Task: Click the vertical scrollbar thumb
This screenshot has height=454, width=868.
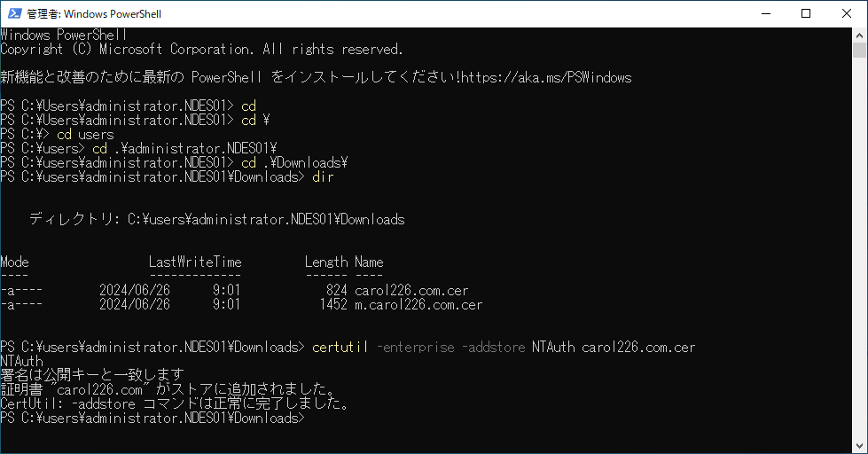Action: coord(859,51)
